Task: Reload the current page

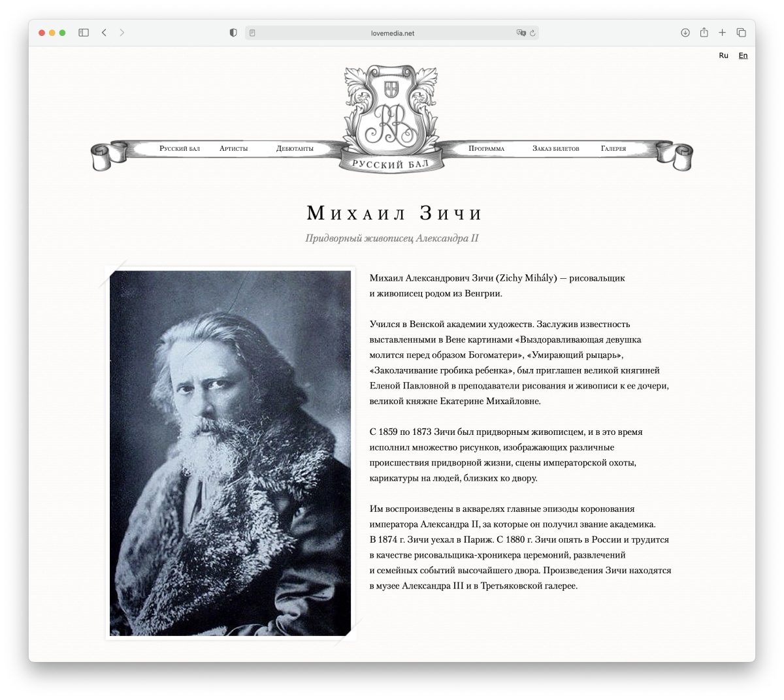Action: [533, 33]
